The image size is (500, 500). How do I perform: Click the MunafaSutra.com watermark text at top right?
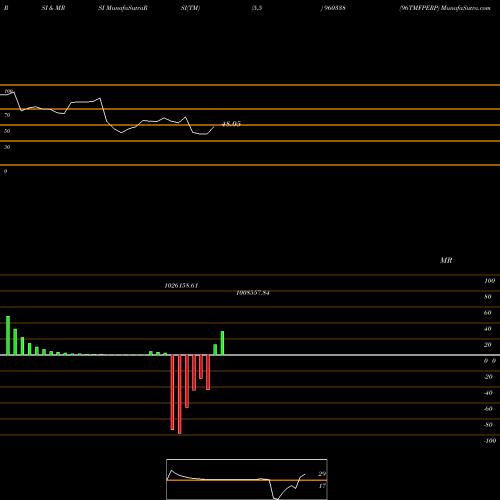[466, 8]
